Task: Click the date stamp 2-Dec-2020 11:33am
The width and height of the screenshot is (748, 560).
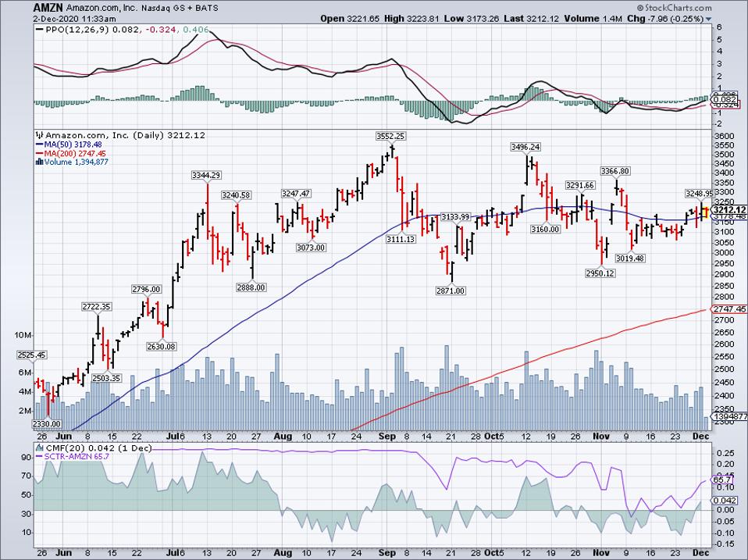Action: pos(74,19)
